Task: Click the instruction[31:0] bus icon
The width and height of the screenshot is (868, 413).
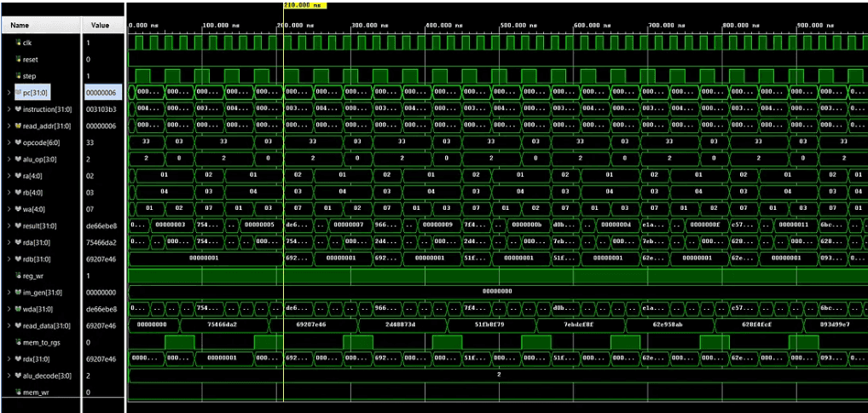Action: 18,109
